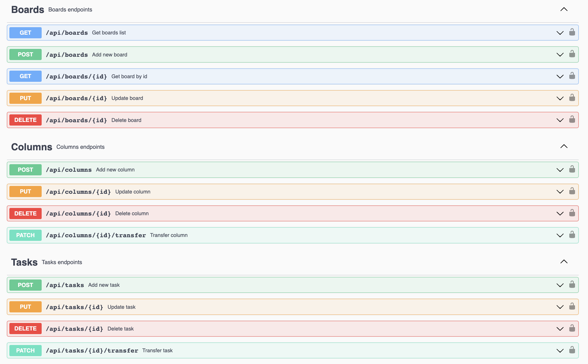This screenshot has height=364, width=588.
Task: Click the DELETE badge for Delete board
Action: (x=25, y=120)
